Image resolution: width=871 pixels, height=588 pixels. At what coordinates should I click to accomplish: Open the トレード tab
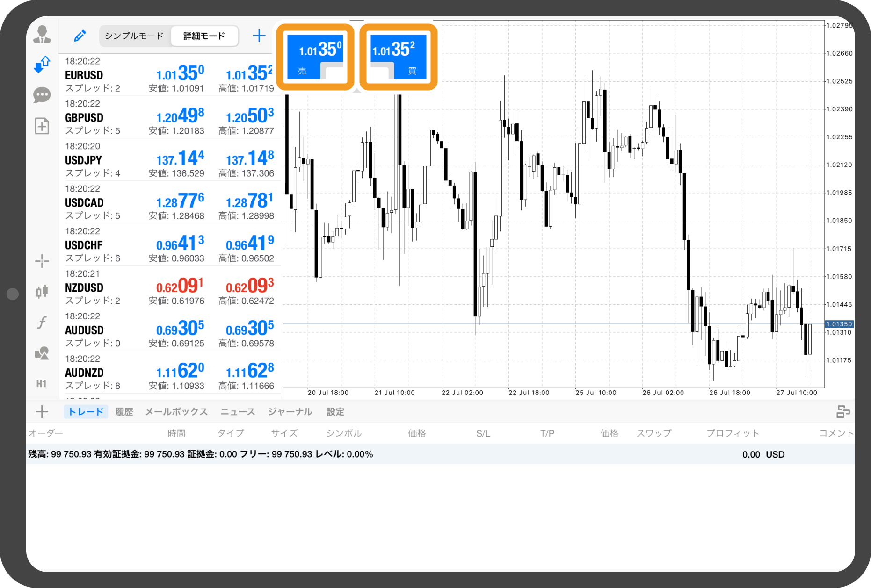point(86,412)
